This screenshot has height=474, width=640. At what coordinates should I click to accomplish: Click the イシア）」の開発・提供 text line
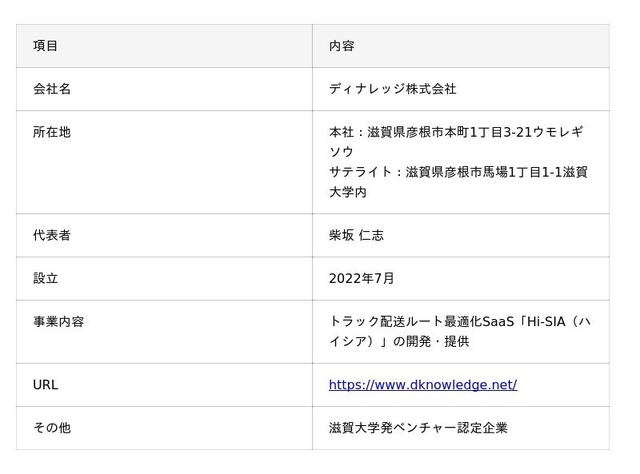click(x=399, y=341)
